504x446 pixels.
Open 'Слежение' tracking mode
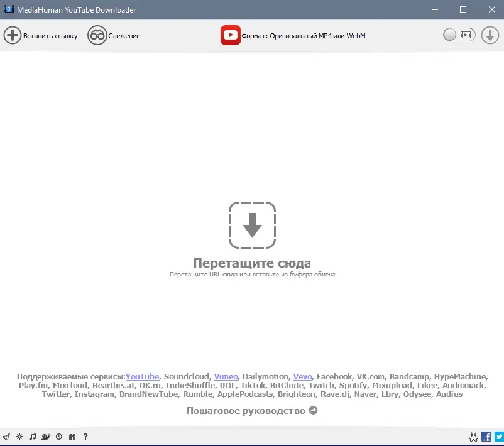pos(114,36)
